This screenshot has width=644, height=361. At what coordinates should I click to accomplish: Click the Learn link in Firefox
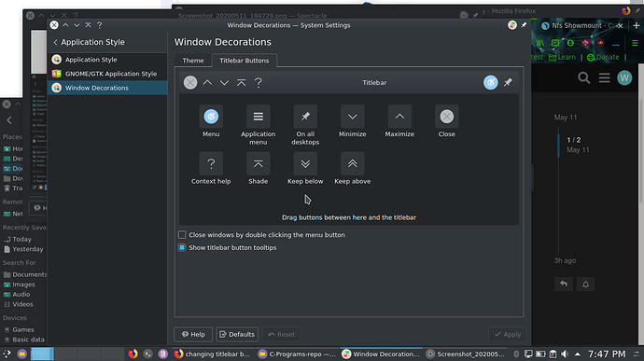point(562,57)
